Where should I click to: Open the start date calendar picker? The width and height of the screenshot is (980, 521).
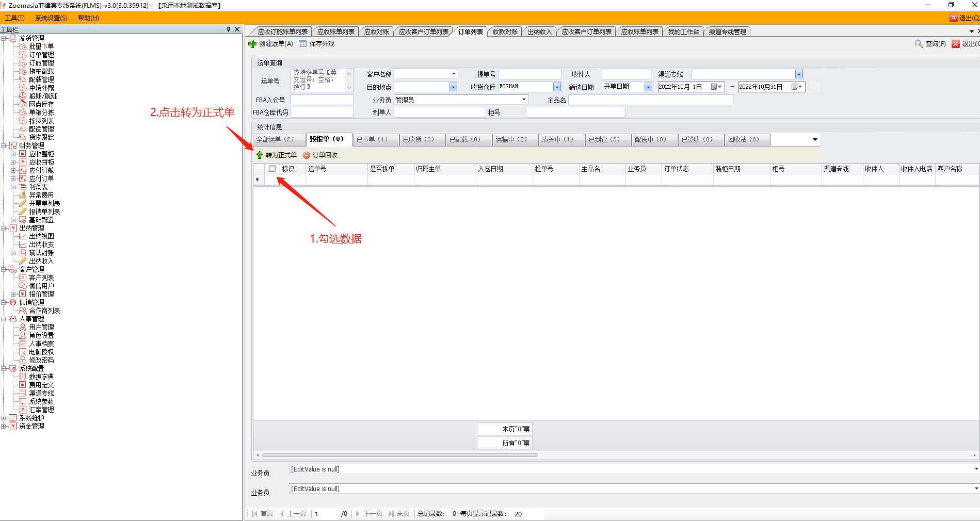click(x=716, y=87)
